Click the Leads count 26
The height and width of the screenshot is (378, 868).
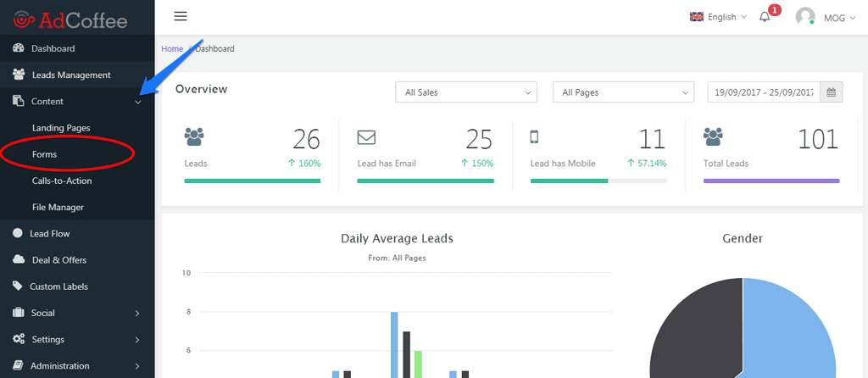[307, 140]
